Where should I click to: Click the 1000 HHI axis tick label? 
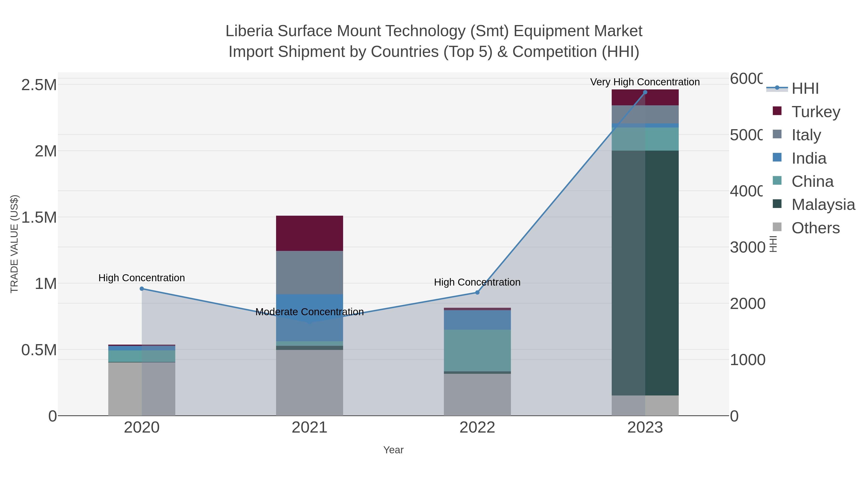tap(748, 360)
